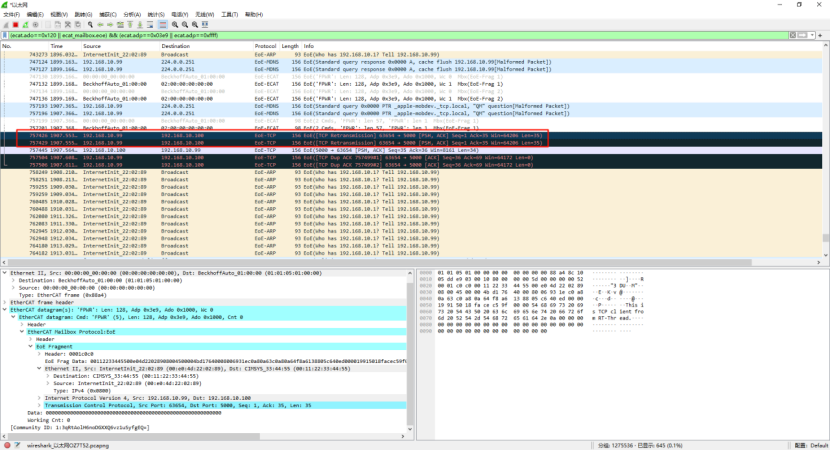
Task: Expand the EtherCAT frame header node
Action: point(5,302)
